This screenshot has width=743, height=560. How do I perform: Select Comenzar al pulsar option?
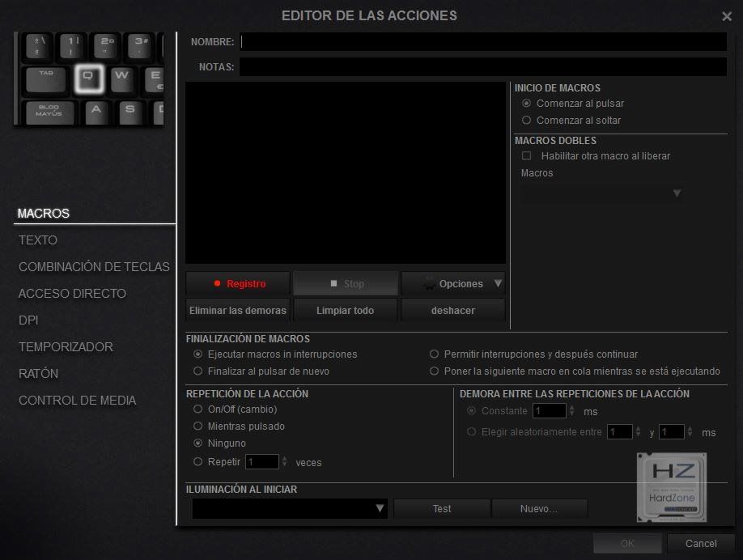click(526, 104)
